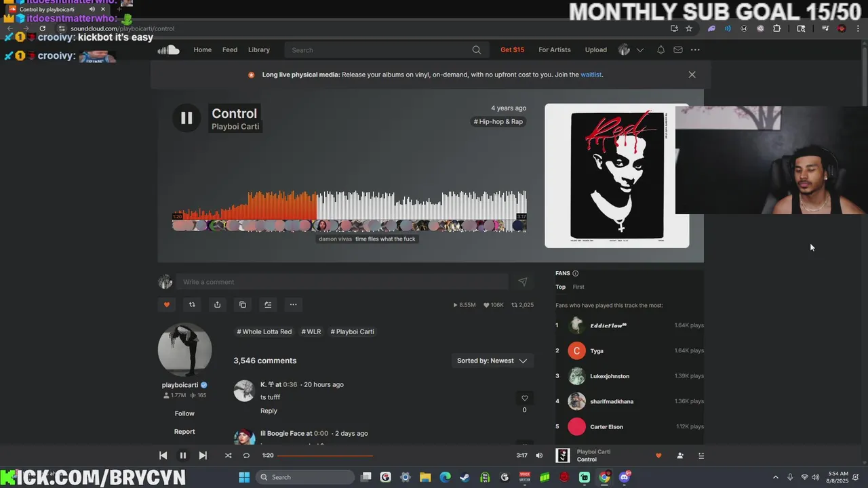The height and width of the screenshot is (488, 868).
Task: Click the Write a comment field
Action: point(342,282)
